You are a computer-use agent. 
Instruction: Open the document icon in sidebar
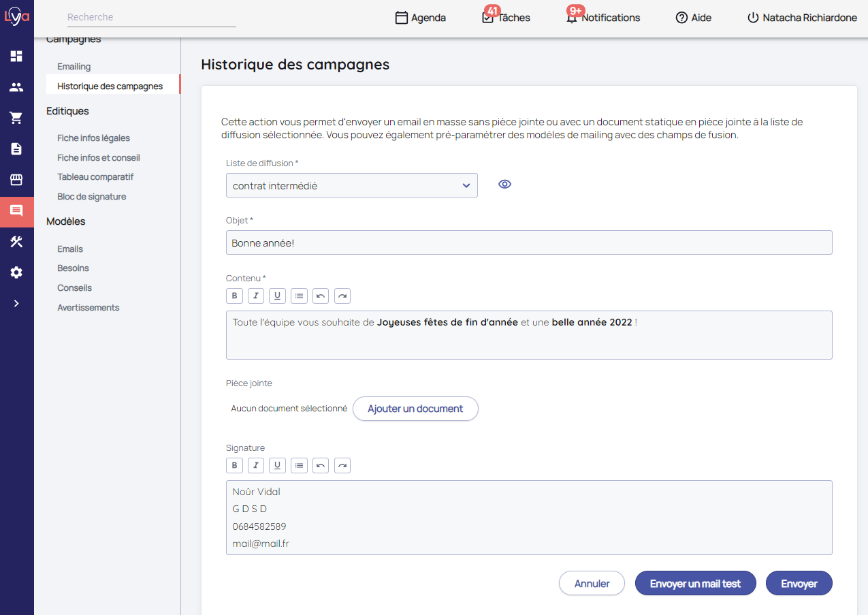(16, 148)
